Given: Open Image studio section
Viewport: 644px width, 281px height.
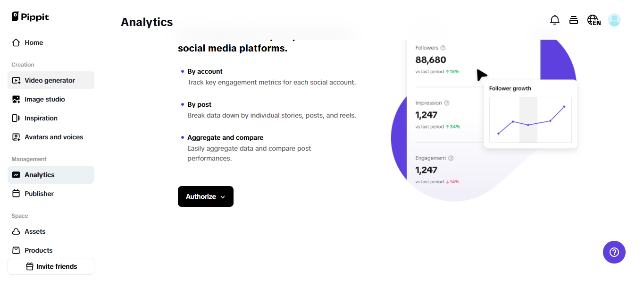Looking at the screenshot, I should (44, 99).
